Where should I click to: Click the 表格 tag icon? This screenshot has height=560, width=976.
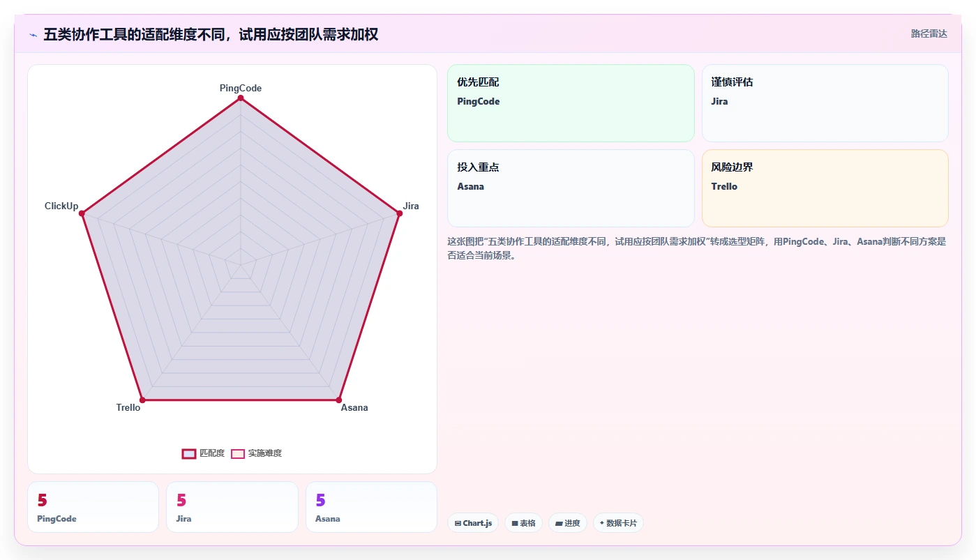515,523
